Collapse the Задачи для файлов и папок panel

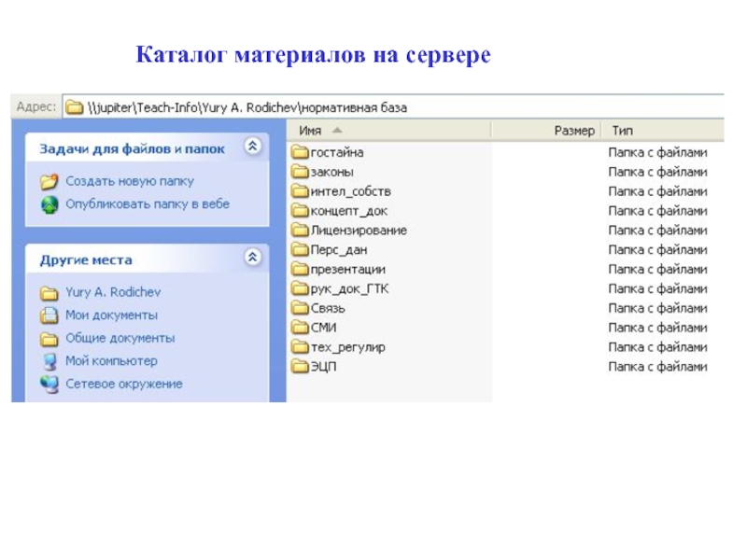(x=251, y=147)
